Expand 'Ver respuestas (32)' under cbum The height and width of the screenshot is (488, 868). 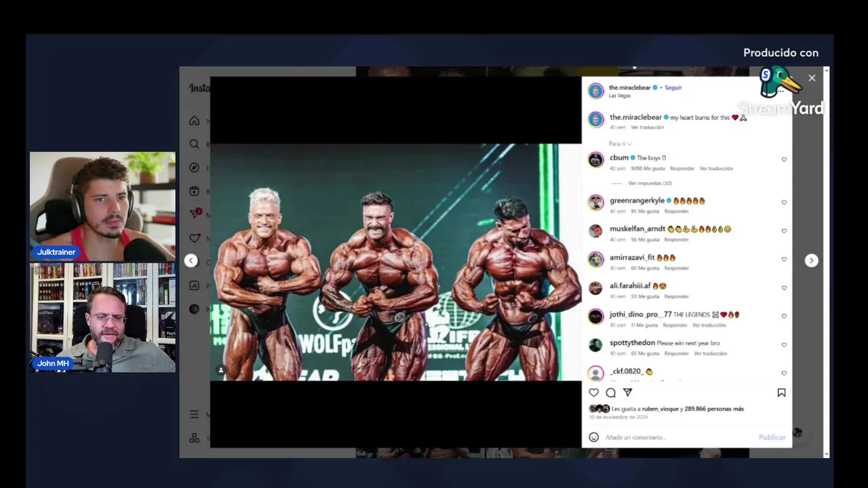click(650, 183)
